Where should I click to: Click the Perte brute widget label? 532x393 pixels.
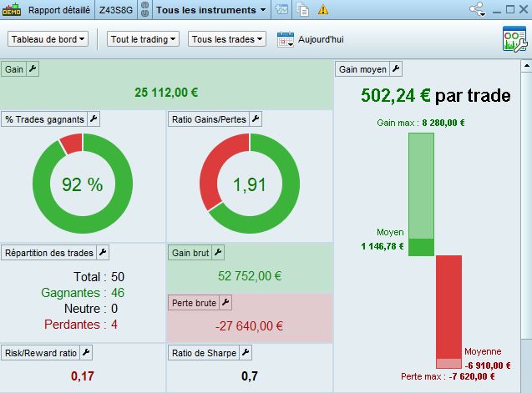194,303
